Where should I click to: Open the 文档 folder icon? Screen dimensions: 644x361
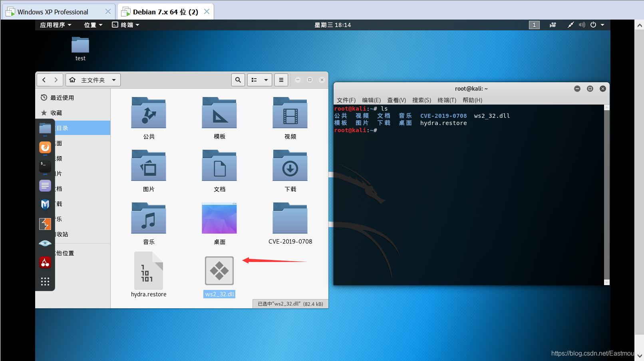(x=219, y=165)
